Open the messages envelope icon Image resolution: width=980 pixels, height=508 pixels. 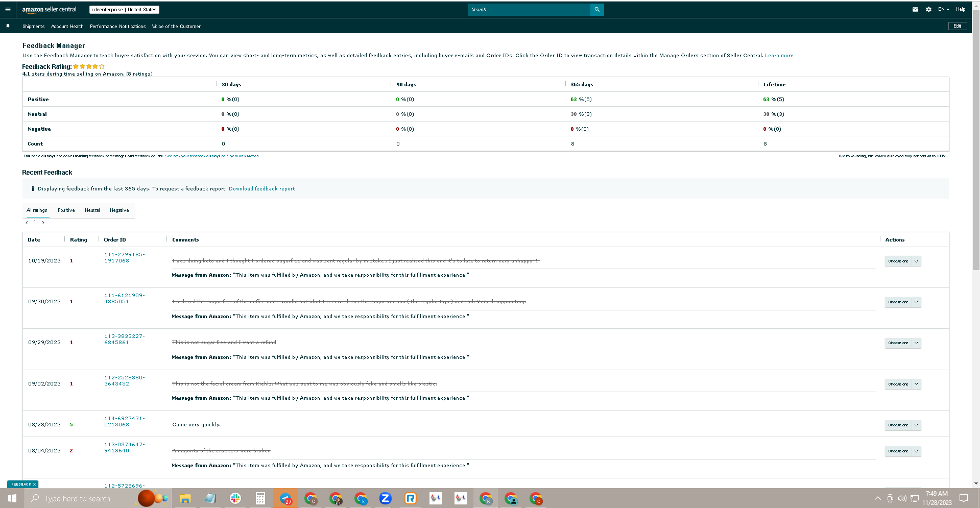point(915,9)
